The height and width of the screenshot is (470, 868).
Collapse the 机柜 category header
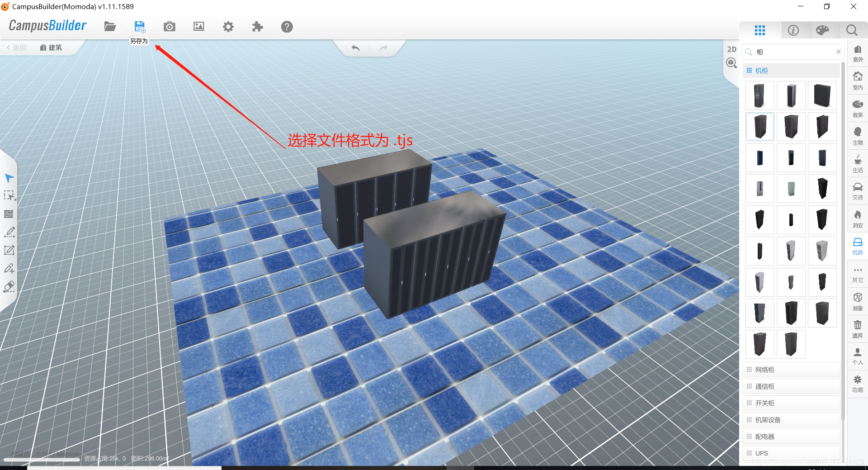tap(791, 71)
